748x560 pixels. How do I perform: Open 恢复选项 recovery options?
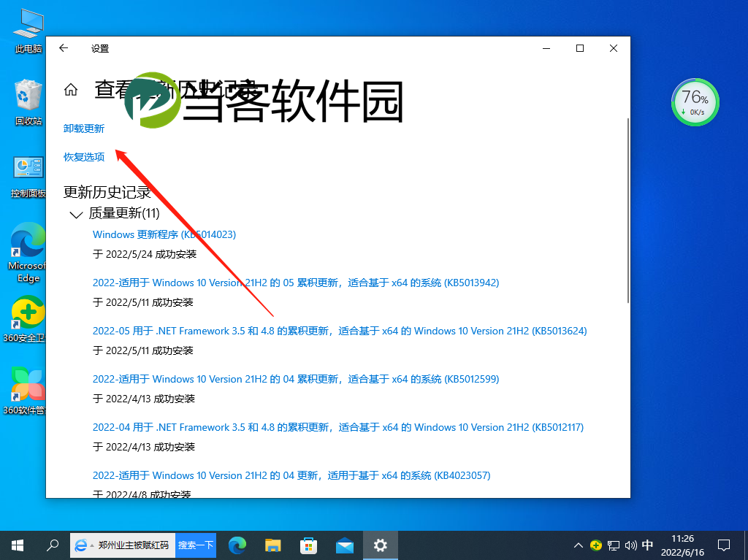tap(83, 156)
